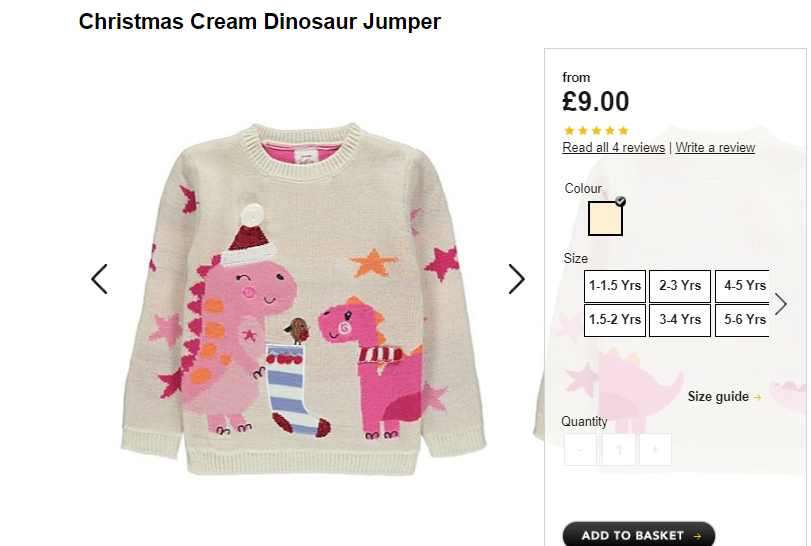Open the Write a review link

pyautogui.click(x=715, y=148)
